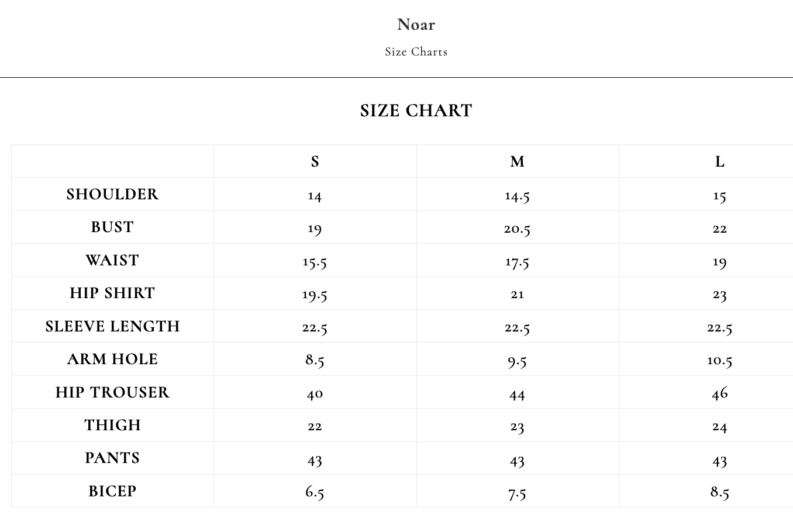
Task: Click the Noar site title
Action: pyautogui.click(x=416, y=25)
